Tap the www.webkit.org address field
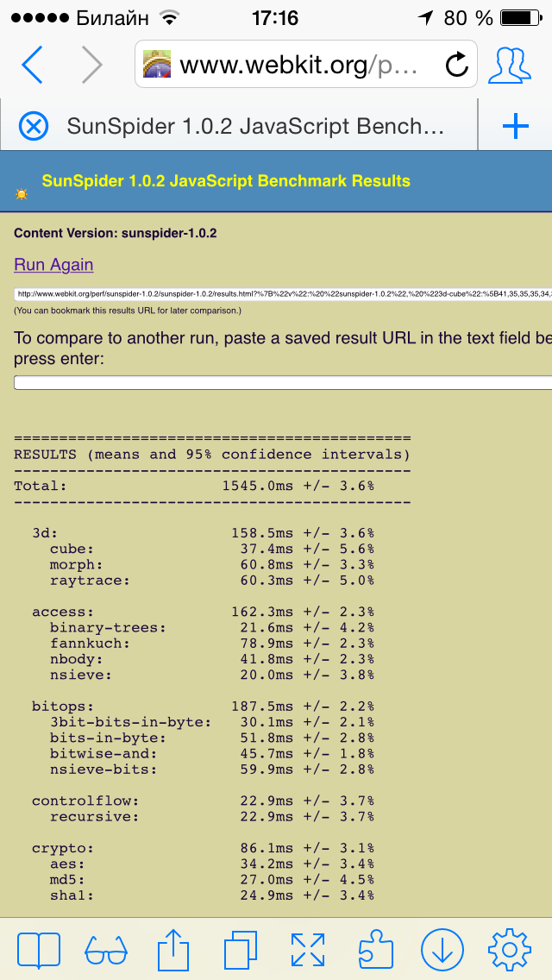 tap(306, 64)
